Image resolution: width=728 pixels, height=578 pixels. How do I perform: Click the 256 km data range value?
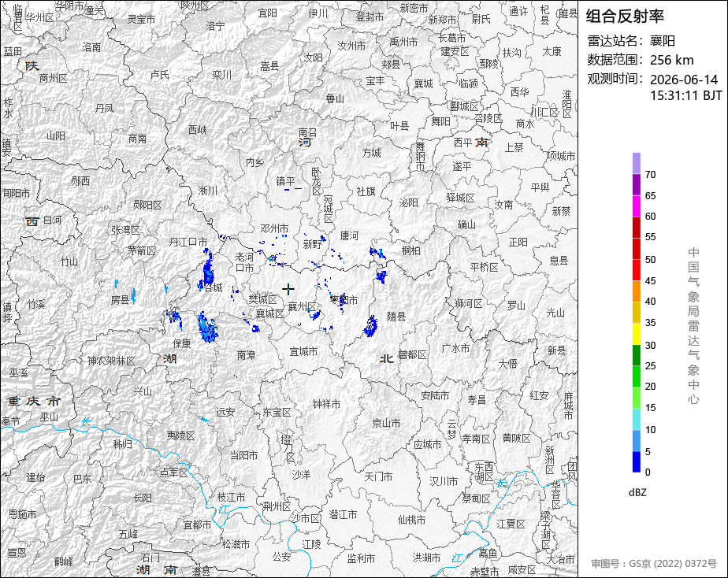[672, 60]
